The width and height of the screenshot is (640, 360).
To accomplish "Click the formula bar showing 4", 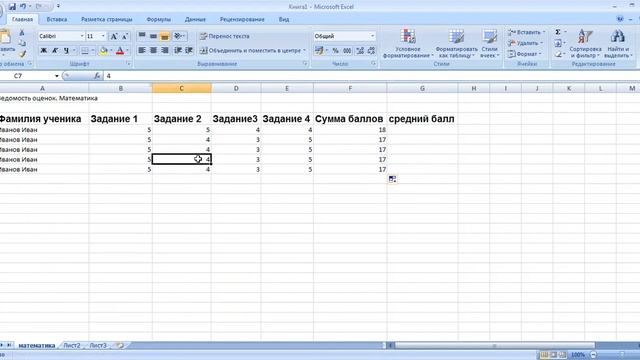I will click(x=371, y=76).
